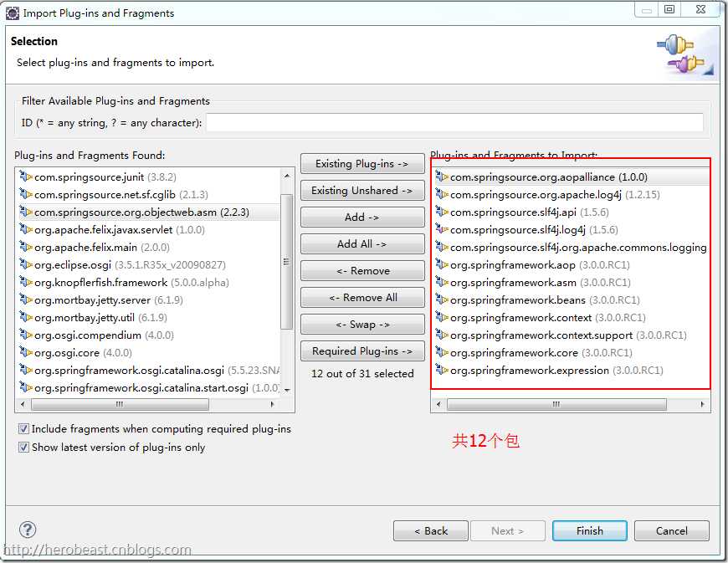Click right arrow of Found list horizontal scrollbar

[273, 404]
